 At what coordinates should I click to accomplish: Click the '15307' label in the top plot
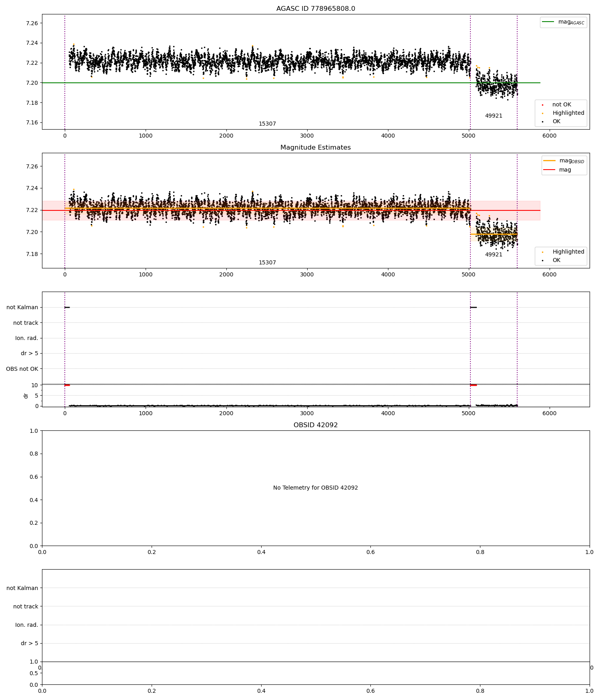click(x=267, y=124)
